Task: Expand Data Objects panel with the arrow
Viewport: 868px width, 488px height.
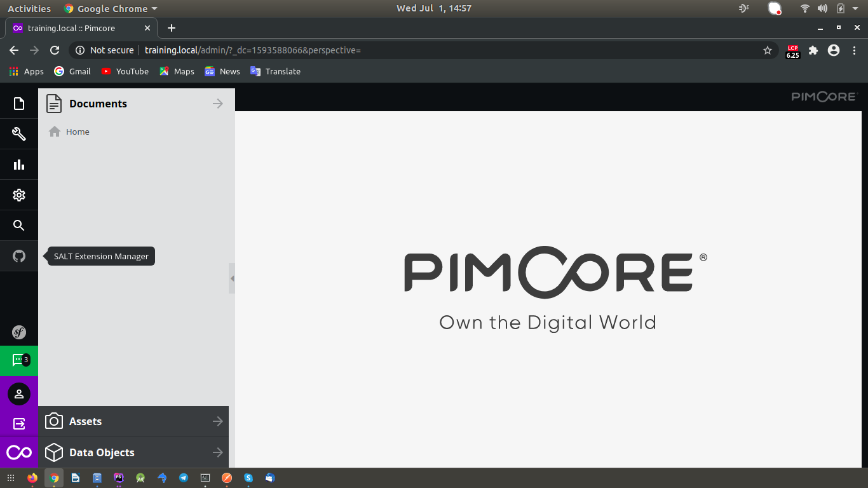Action: pos(218,452)
